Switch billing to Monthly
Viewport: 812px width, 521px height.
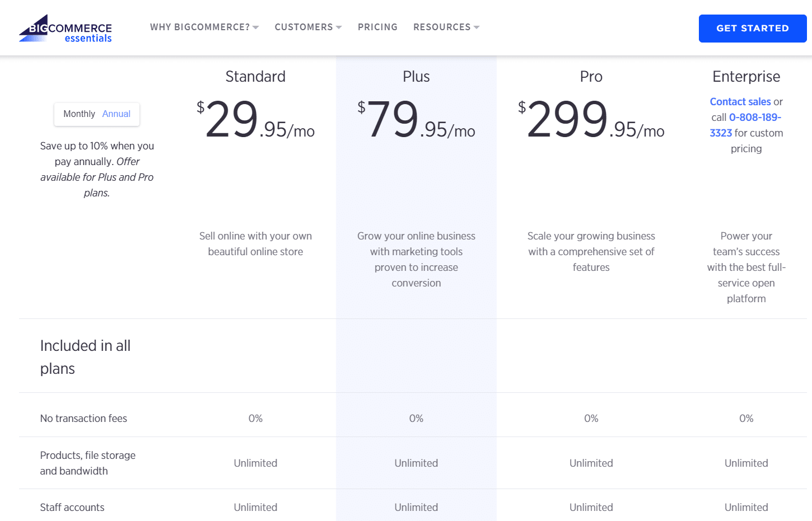(x=79, y=114)
